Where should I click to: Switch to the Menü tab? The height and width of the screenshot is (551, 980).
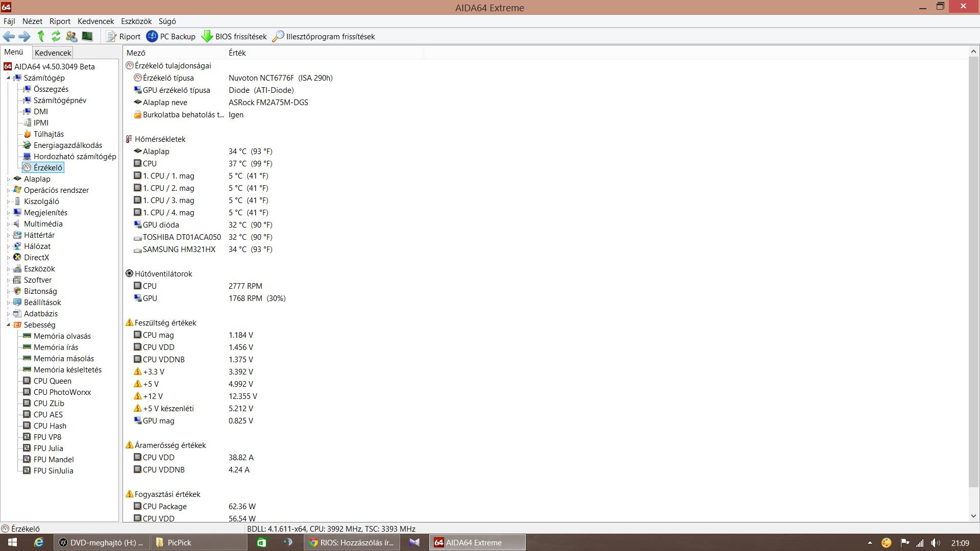click(14, 52)
